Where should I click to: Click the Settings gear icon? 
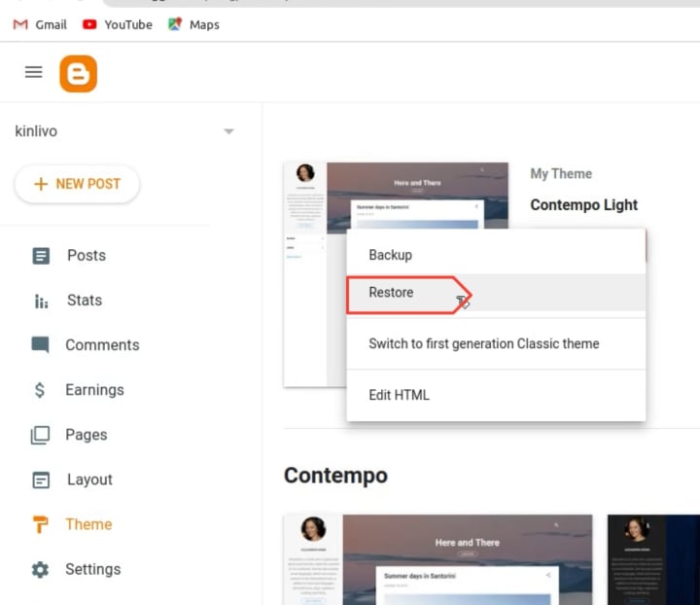(x=40, y=570)
